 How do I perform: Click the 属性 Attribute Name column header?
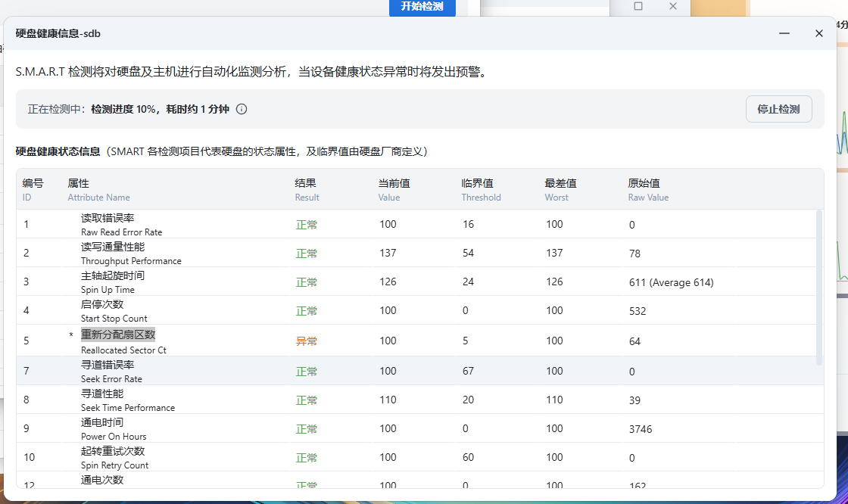[x=98, y=189]
